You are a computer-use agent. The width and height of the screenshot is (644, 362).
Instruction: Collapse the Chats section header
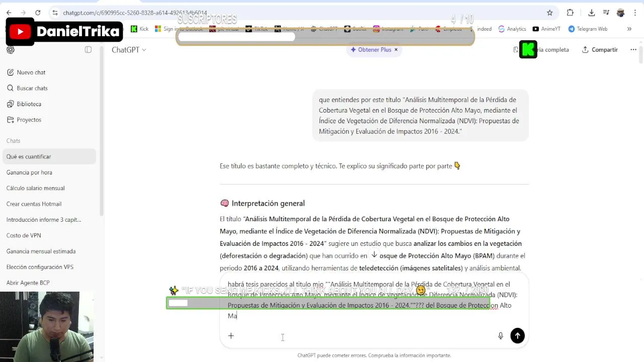click(14, 141)
